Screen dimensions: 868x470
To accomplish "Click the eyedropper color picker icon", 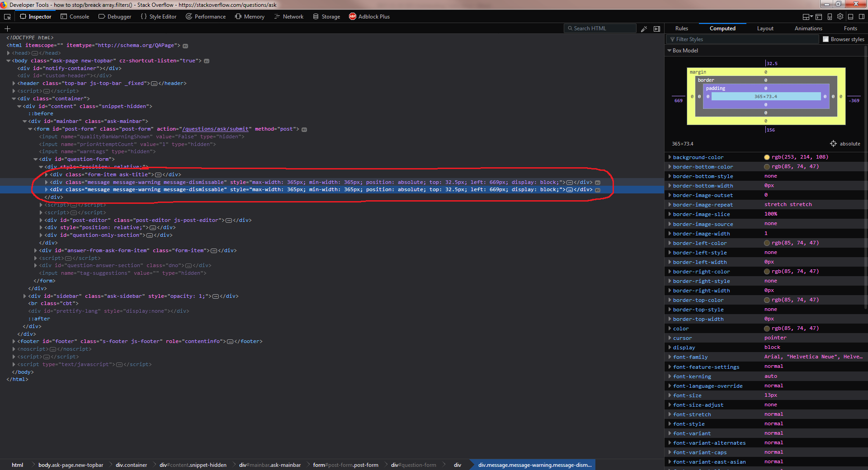I will 644,28.
